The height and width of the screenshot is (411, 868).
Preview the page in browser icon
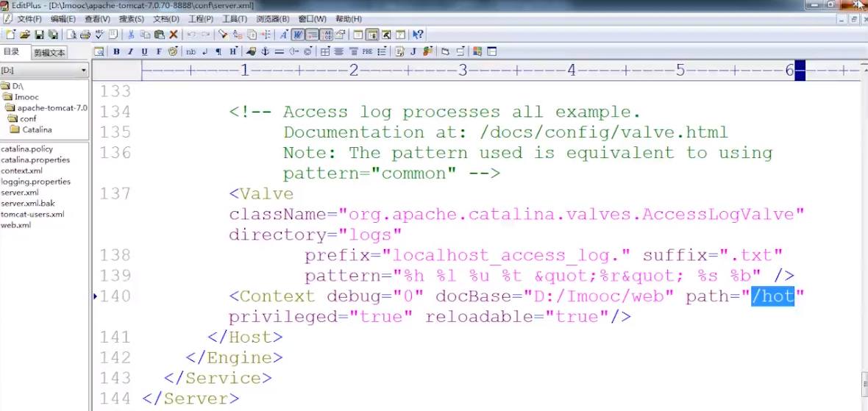pyautogui.click(x=99, y=51)
